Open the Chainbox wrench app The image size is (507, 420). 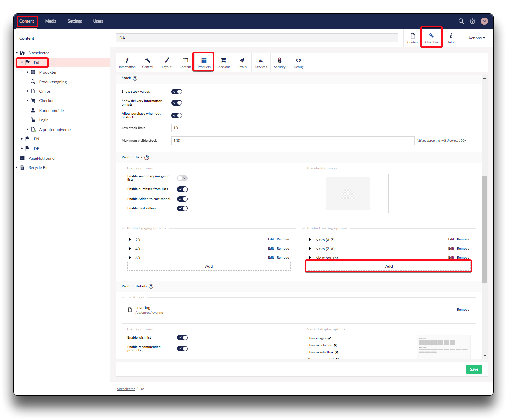[432, 38]
